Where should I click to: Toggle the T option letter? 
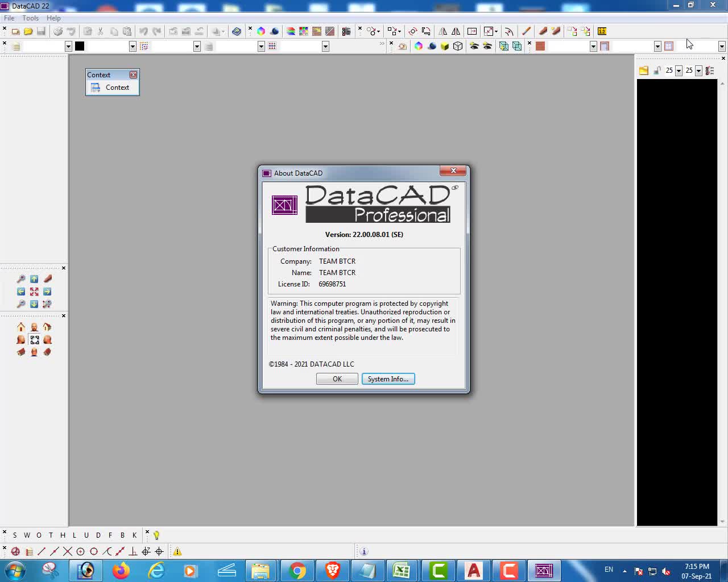51,535
